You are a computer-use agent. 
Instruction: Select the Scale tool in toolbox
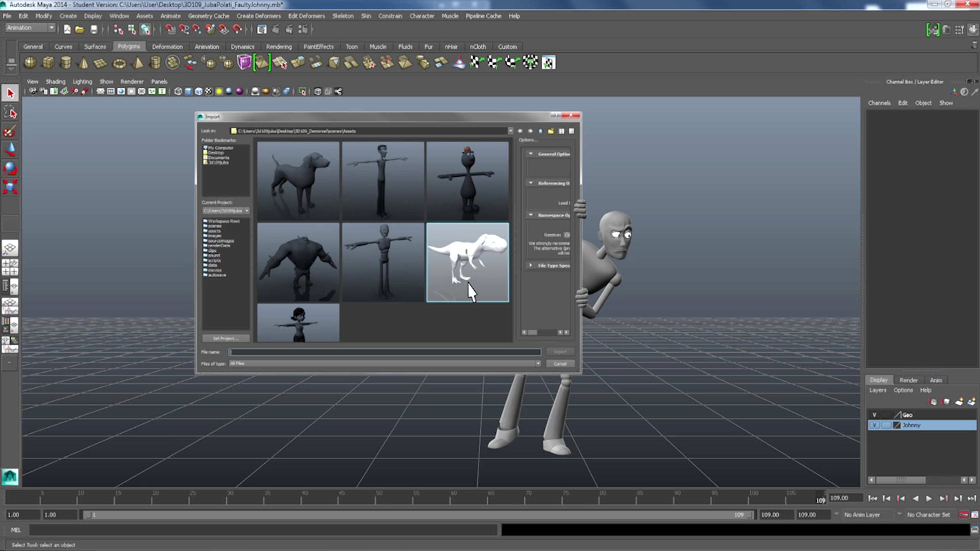[x=10, y=187]
